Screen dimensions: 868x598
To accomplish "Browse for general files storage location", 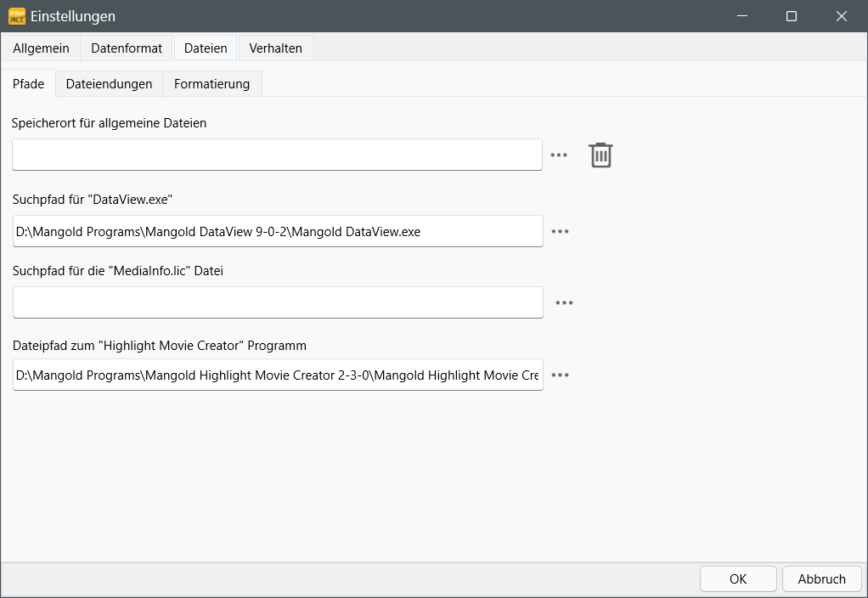I will [x=559, y=155].
